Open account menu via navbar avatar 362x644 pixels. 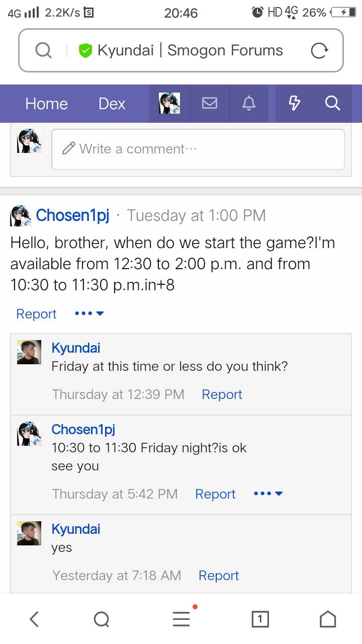[169, 104]
